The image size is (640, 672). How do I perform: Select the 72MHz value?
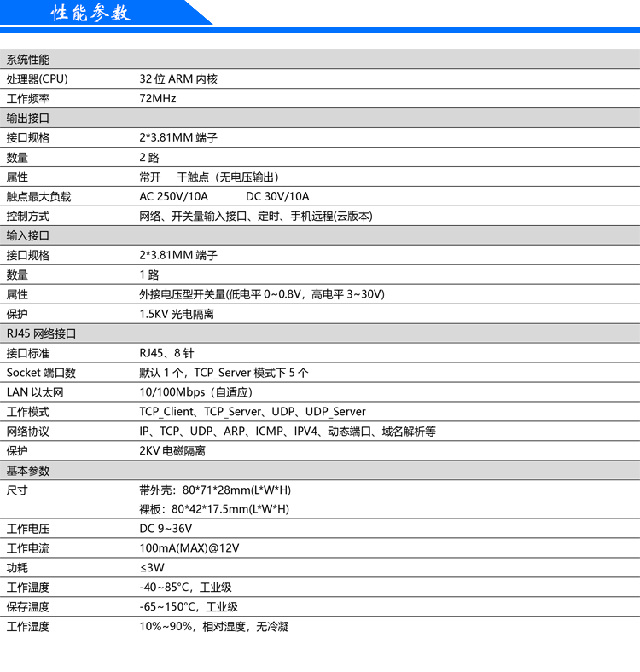[158, 99]
